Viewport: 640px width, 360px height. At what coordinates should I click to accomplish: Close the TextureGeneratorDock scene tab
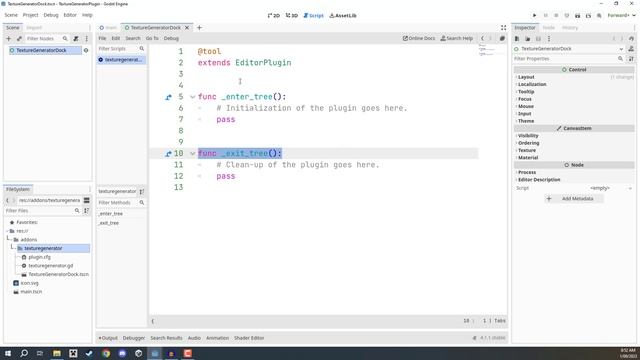click(x=187, y=28)
